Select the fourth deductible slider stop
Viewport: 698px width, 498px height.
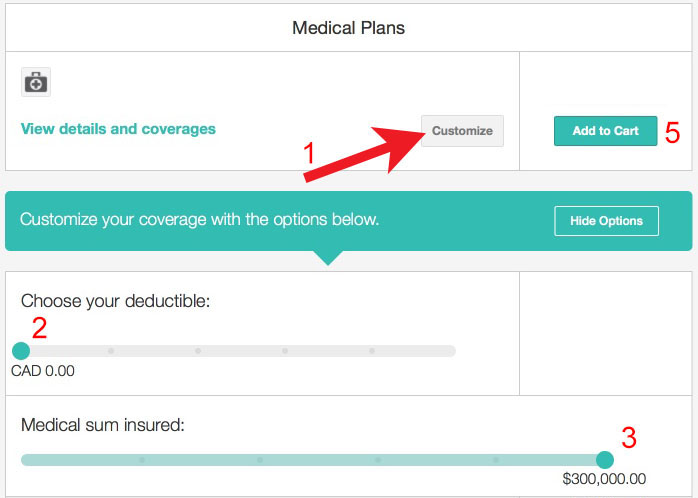coord(285,351)
